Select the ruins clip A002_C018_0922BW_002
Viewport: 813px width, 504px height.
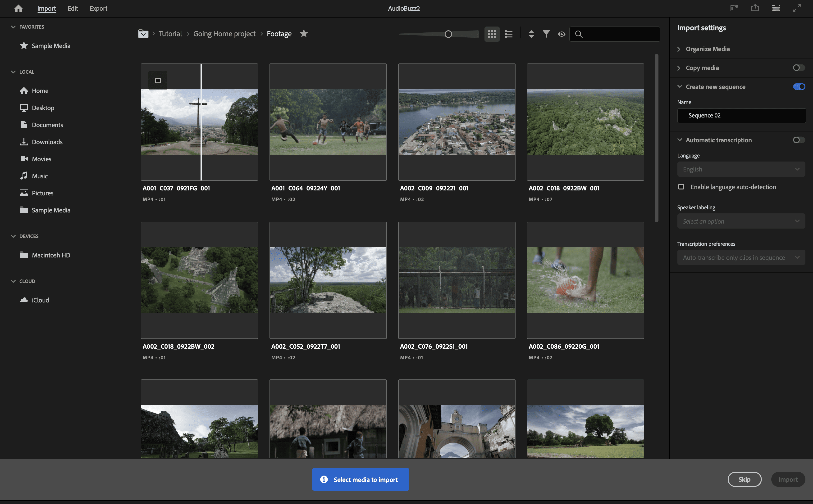click(199, 280)
